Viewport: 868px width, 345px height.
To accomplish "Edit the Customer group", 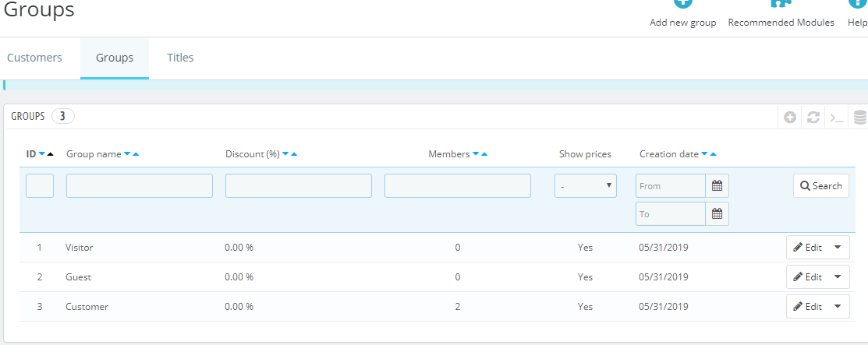I will 808,306.
